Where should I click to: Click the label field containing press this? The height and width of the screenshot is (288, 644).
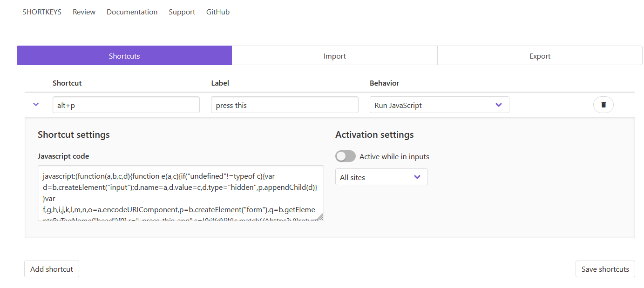click(x=285, y=105)
